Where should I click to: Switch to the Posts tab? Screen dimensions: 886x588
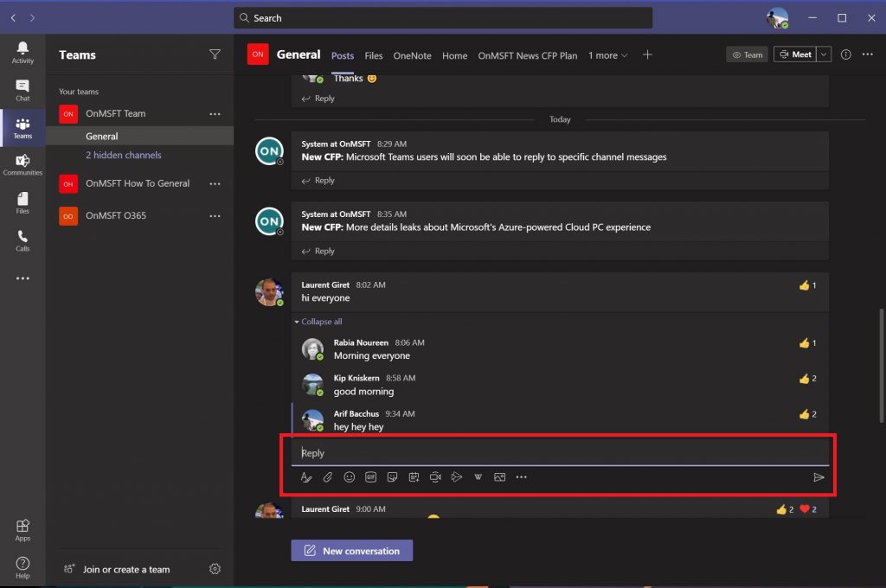[343, 55]
